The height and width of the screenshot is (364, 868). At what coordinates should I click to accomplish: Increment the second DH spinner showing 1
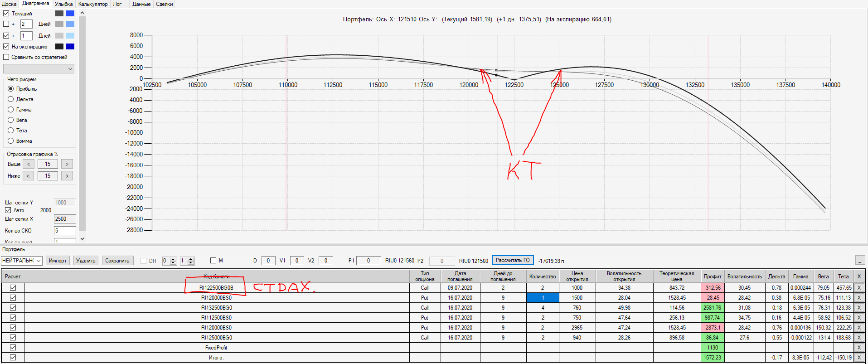point(191,259)
